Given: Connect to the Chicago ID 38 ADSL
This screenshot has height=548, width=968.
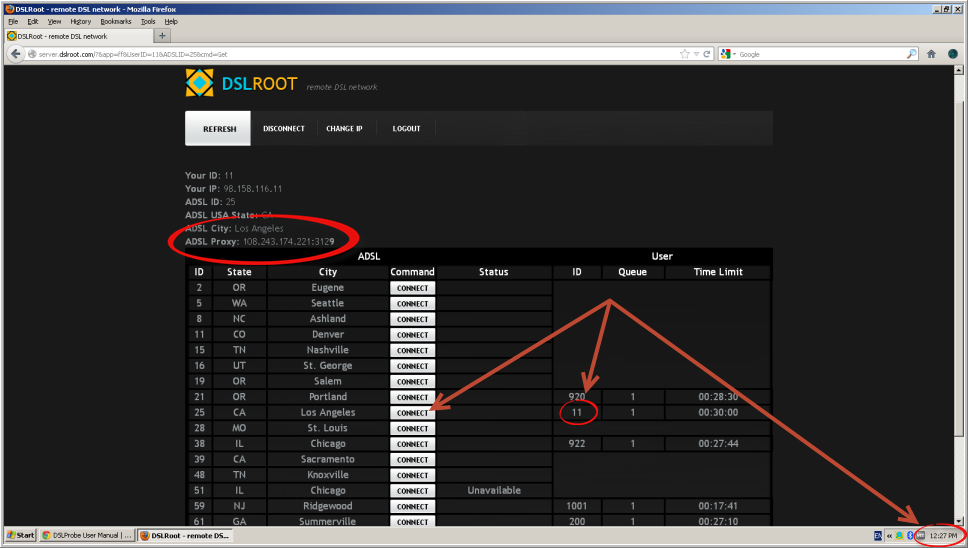Looking at the screenshot, I should pyautogui.click(x=412, y=444).
